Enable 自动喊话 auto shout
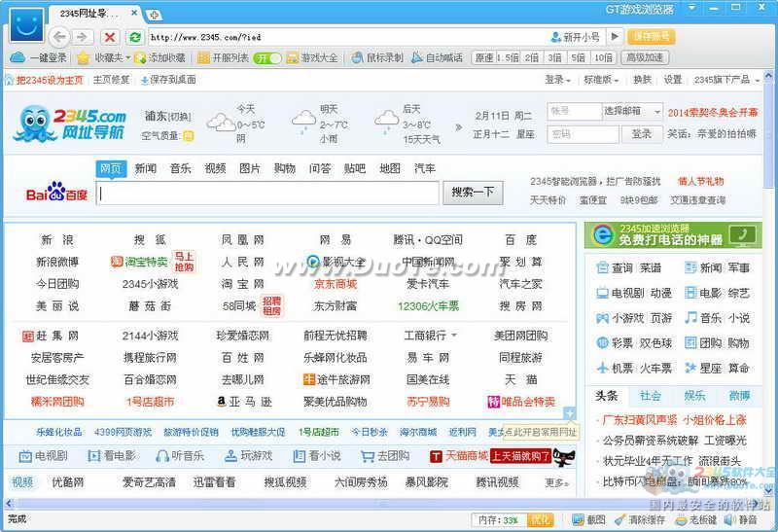The width and height of the screenshot is (778, 532). (x=437, y=58)
